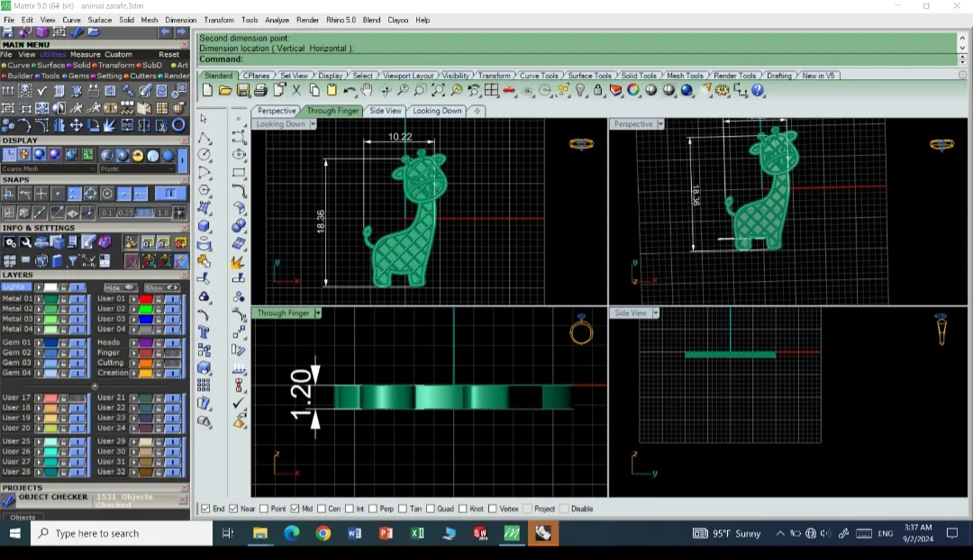This screenshot has height=560, width=973.
Task: Toggle the Near osnap checkbox
Action: (x=233, y=510)
